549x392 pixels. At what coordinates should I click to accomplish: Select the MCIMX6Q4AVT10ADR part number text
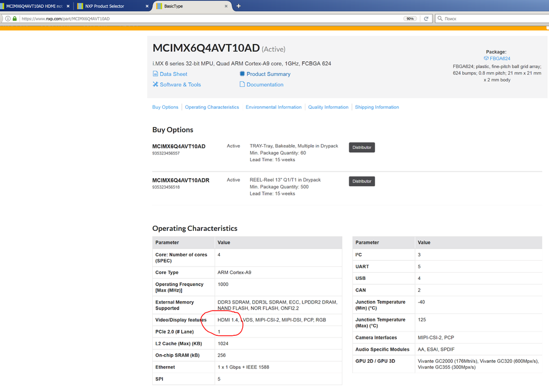pyautogui.click(x=181, y=180)
